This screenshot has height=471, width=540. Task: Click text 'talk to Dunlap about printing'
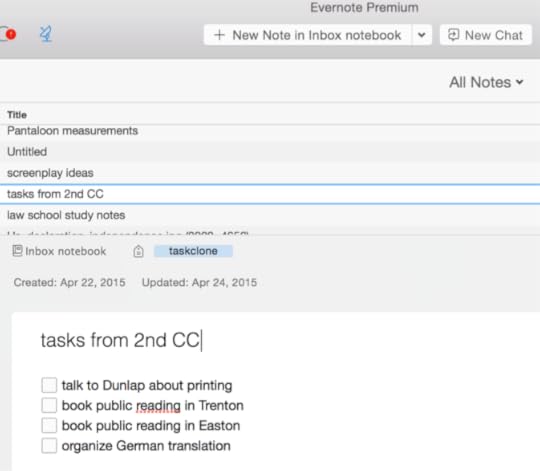coord(147,385)
